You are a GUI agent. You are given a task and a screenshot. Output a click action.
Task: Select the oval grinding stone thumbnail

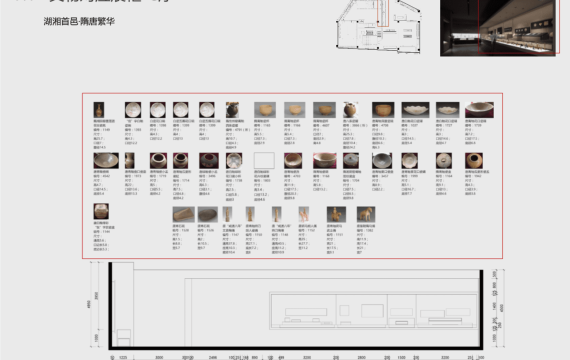[208, 214]
